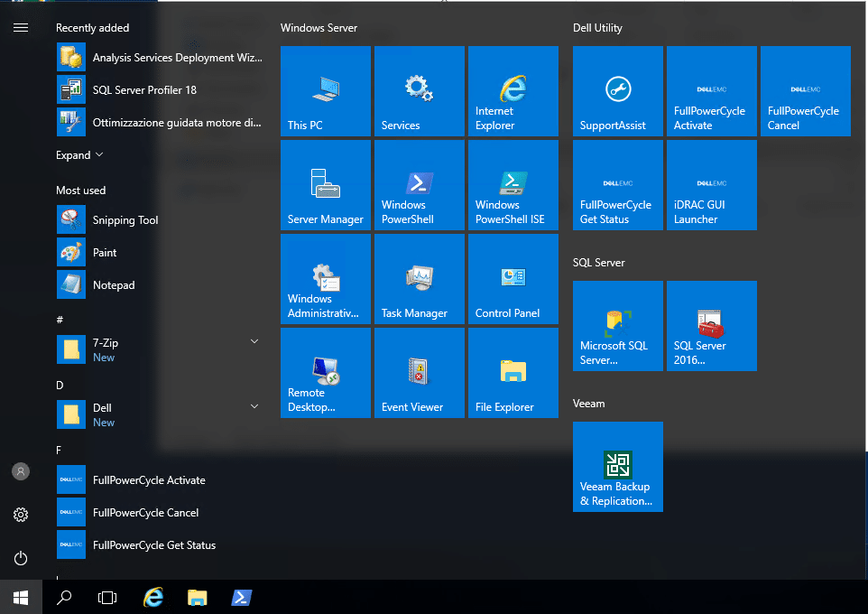
Task: Open Microsoft SQL Server tile
Action: pyautogui.click(x=618, y=326)
